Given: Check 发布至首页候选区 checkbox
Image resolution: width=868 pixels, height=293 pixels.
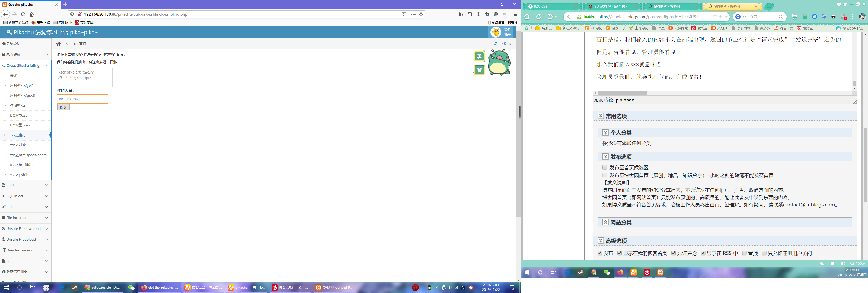Looking at the screenshot, I should 605,167.
